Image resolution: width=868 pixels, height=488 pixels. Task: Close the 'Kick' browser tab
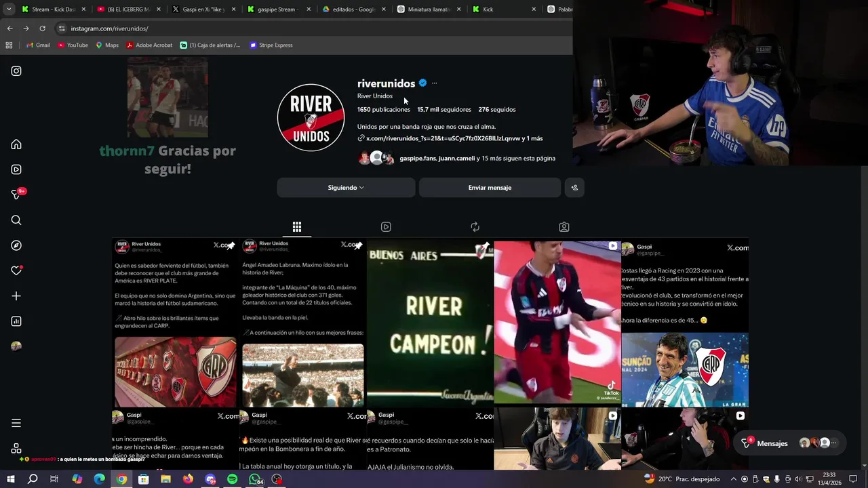534,9
